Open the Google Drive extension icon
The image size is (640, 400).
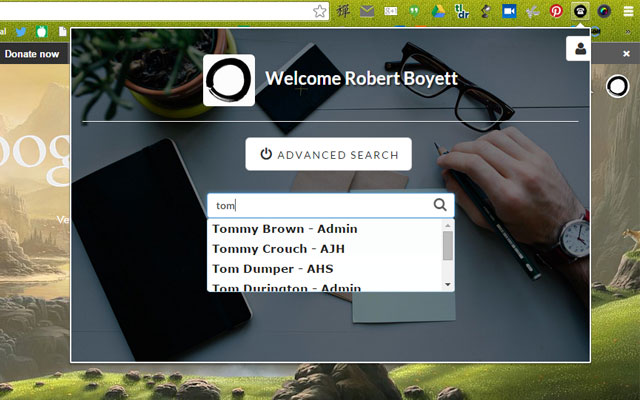point(438,11)
